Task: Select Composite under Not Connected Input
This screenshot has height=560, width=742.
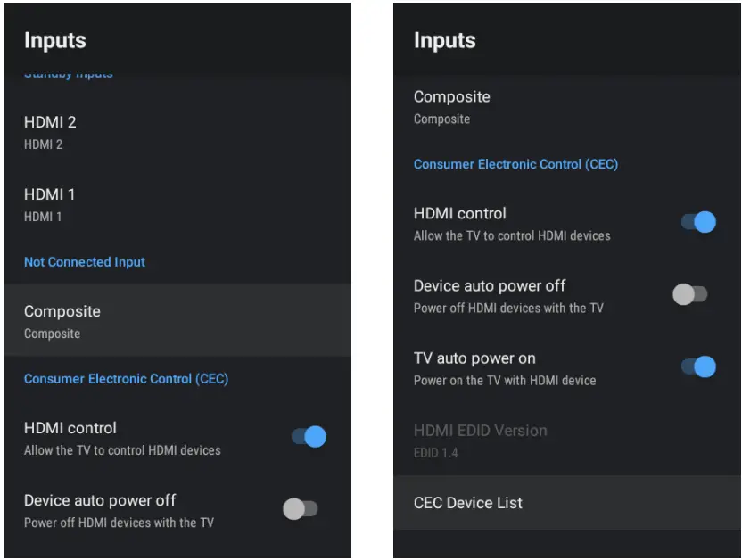Action: point(62,321)
